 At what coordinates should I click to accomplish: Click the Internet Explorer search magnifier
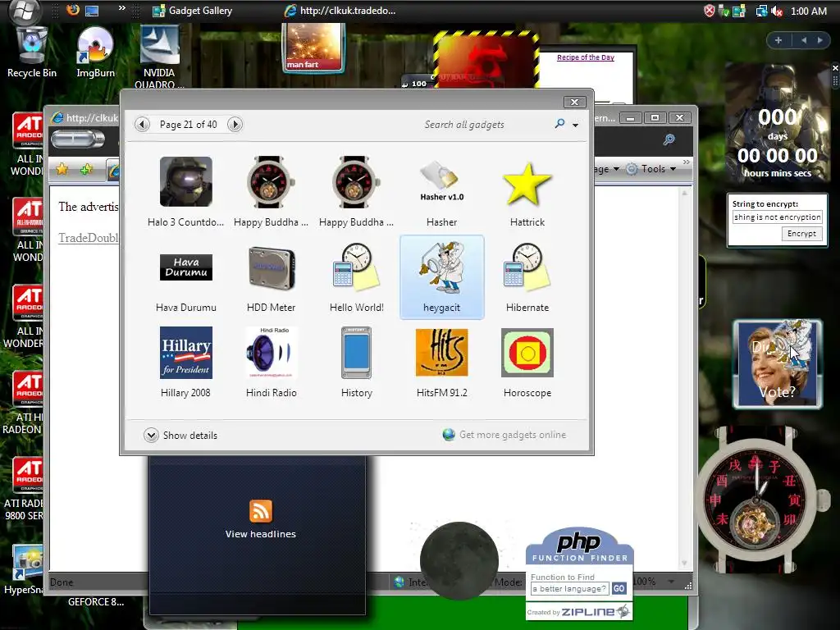[x=669, y=139]
